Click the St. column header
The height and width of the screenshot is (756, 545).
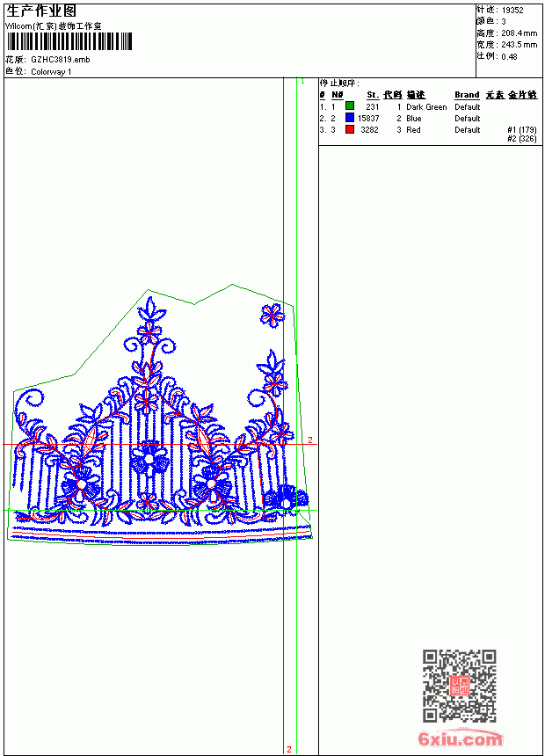tap(373, 95)
